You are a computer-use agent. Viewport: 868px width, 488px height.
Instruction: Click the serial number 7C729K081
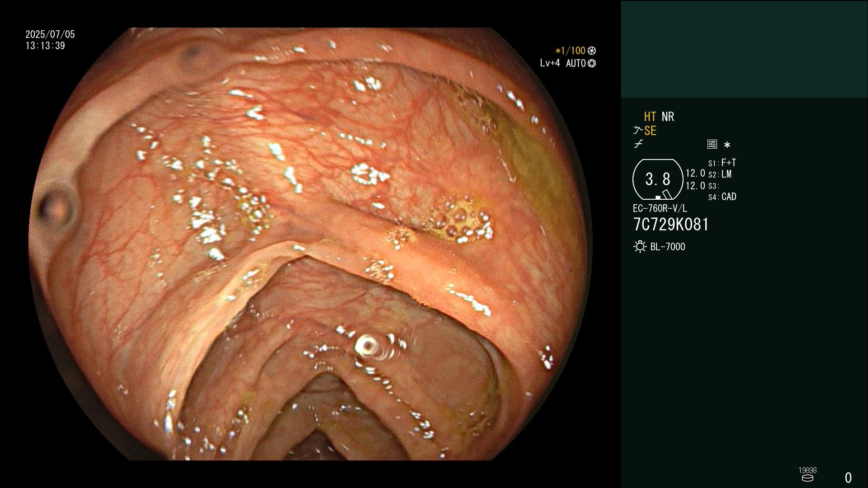(x=671, y=225)
